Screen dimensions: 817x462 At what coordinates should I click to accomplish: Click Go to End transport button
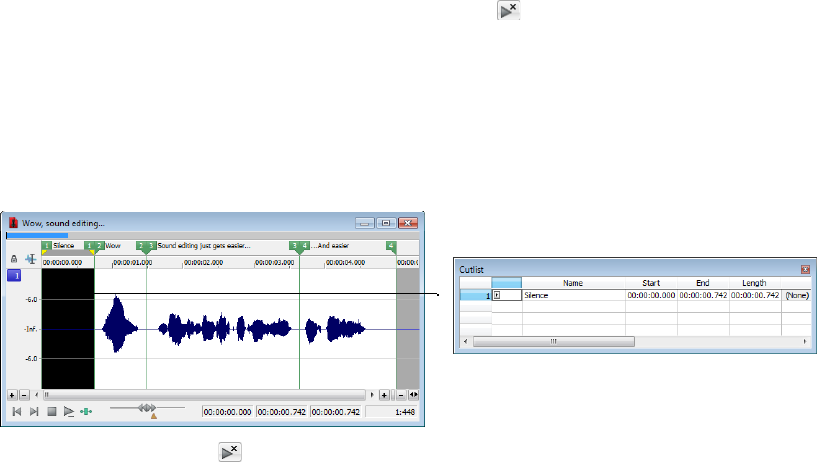(34, 411)
